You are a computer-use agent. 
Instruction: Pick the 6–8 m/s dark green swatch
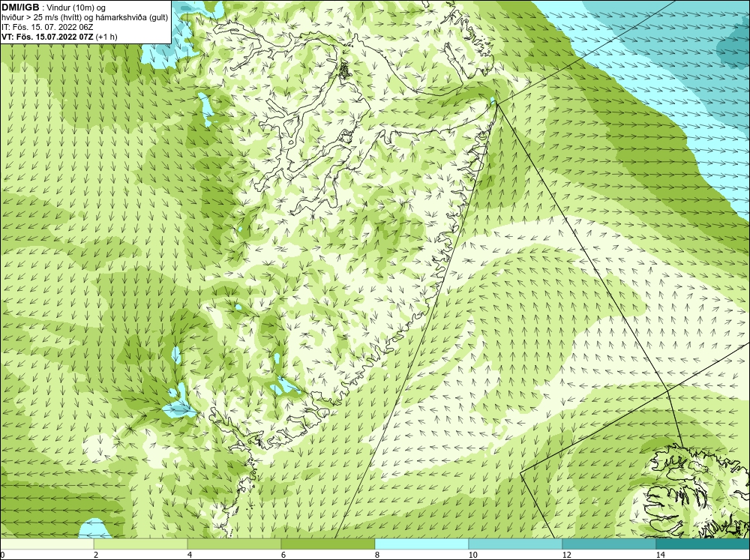click(328, 544)
